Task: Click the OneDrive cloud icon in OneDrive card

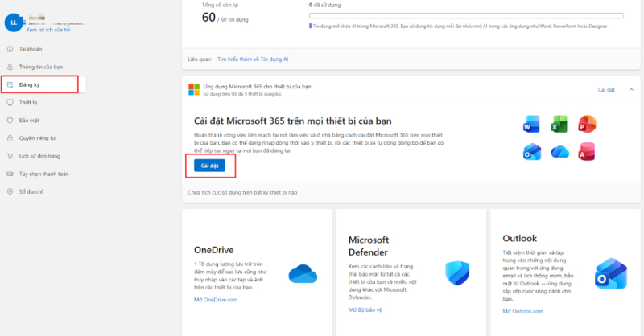Action: tap(303, 274)
